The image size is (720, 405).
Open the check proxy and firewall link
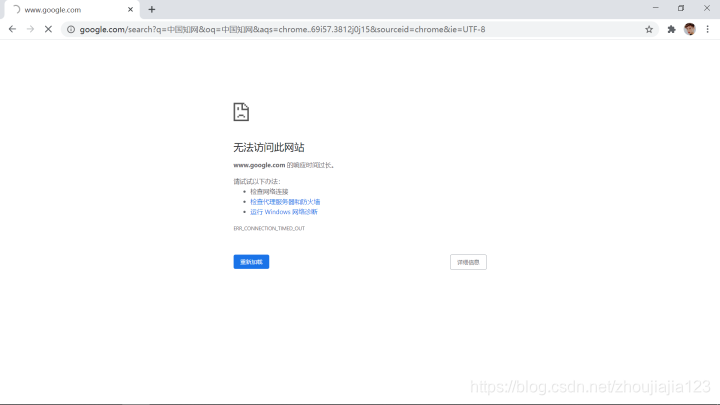coord(285,202)
